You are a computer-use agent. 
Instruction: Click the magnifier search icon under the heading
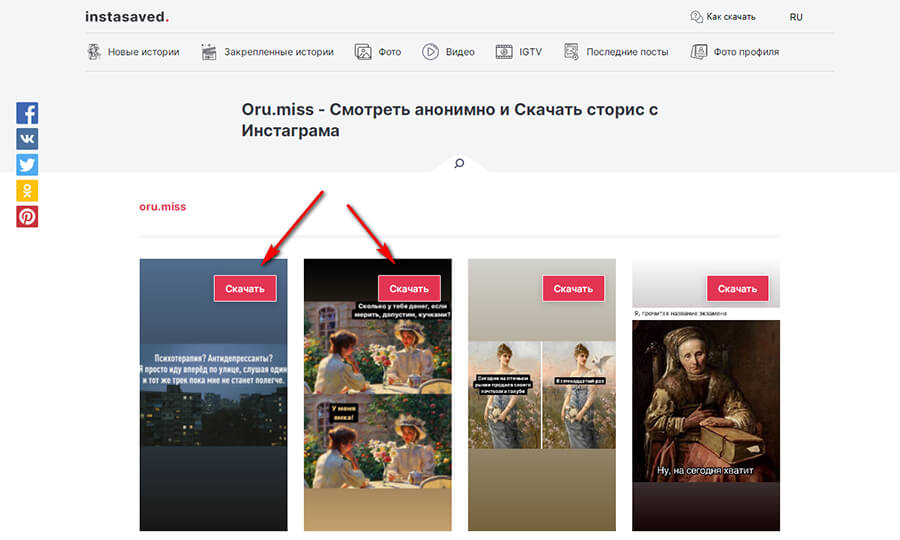(459, 163)
